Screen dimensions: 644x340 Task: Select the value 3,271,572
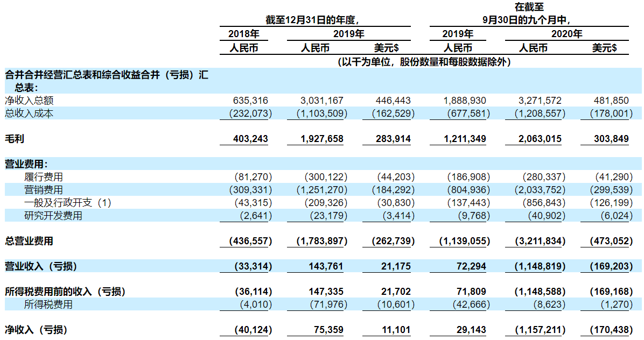click(540, 101)
